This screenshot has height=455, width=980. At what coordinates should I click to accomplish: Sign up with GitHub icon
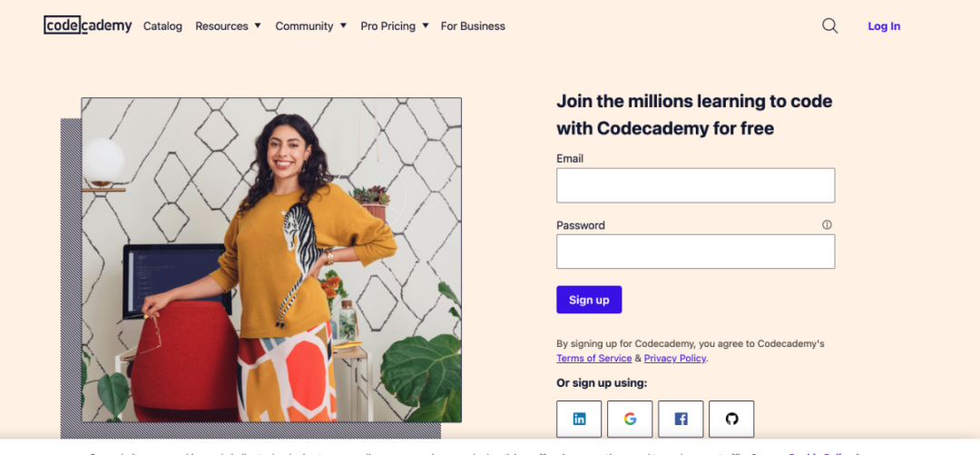(x=731, y=419)
